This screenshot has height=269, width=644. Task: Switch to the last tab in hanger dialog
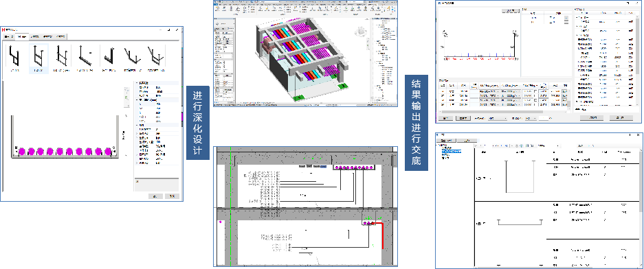pos(60,37)
